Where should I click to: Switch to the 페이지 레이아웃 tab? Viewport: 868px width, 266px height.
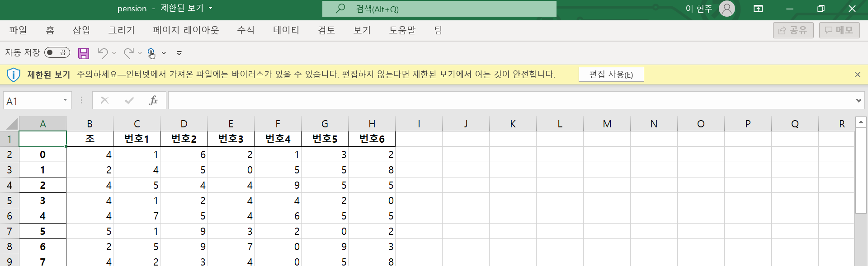(186, 30)
